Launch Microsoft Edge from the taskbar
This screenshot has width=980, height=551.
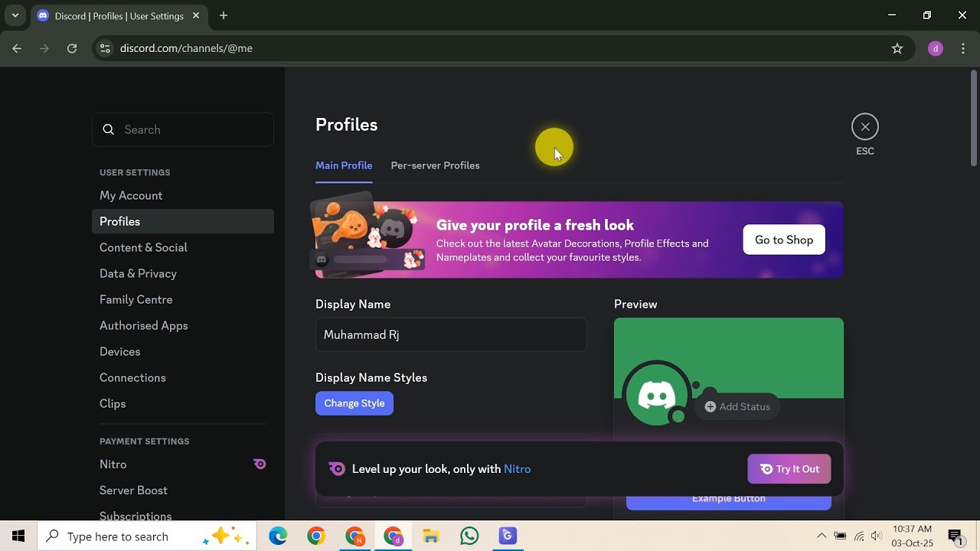tap(278, 536)
